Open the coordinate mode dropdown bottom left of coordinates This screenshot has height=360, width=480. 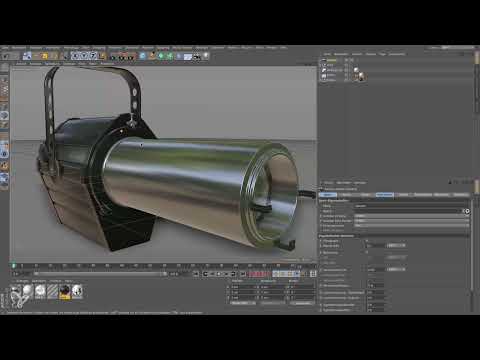[x=243, y=303]
